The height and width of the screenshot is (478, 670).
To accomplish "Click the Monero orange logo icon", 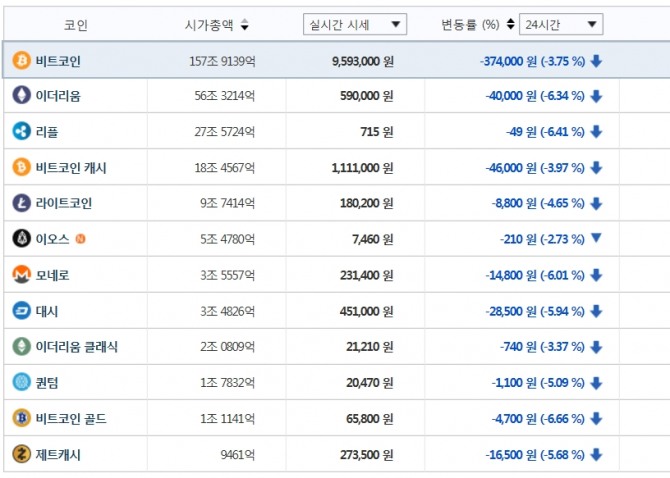I will [x=21, y=274].
